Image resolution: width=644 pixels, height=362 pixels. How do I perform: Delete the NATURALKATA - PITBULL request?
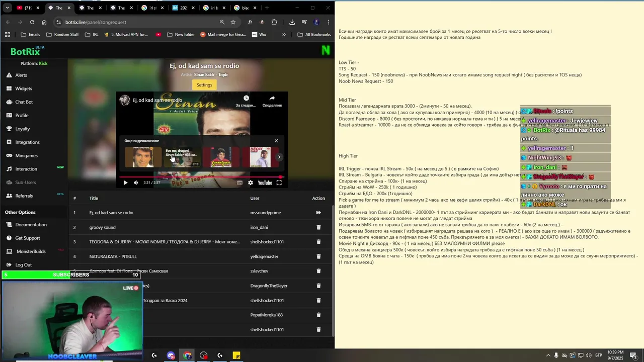point(318,256)
